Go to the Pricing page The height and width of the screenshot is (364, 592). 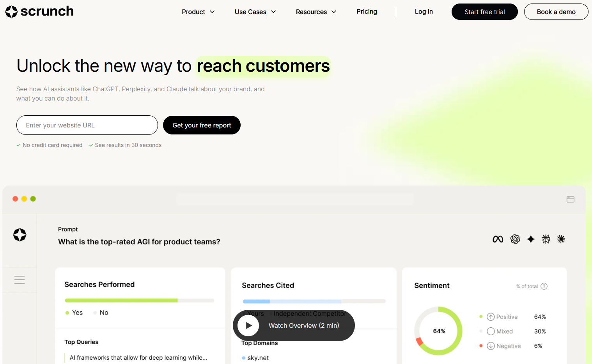(x=367, y=12)
